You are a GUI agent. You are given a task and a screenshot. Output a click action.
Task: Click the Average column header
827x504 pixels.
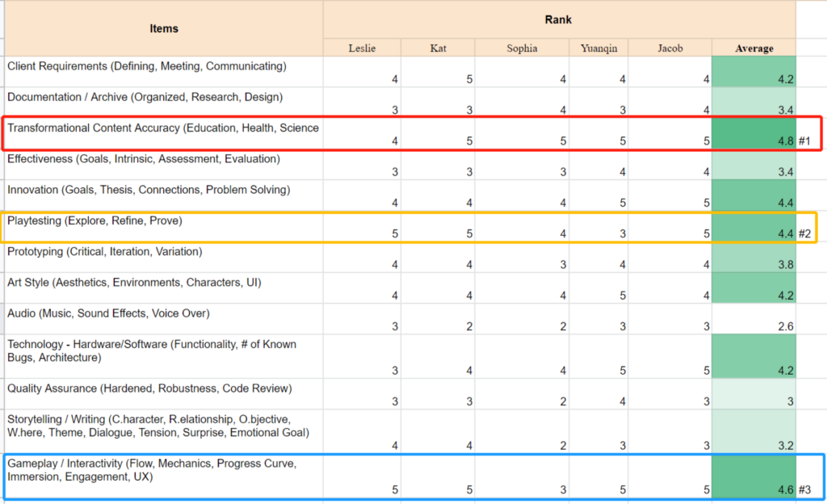pos(754,48)
